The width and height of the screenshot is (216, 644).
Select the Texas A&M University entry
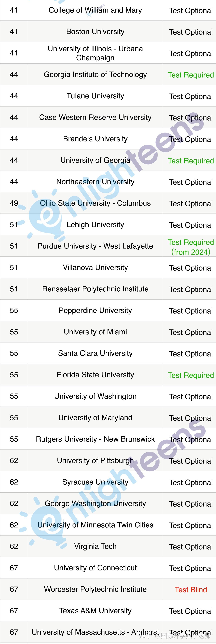coord(95,611)
